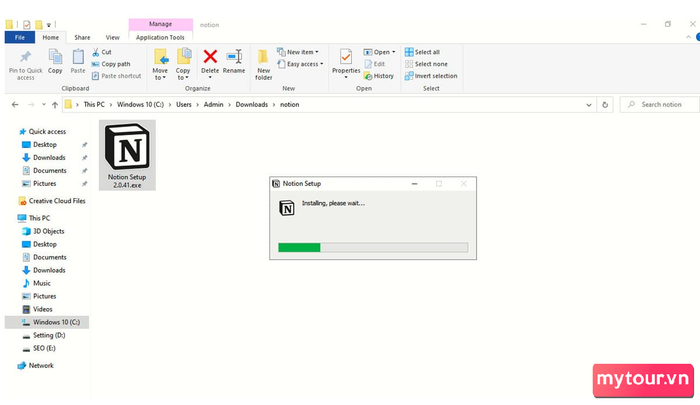Go forward with the right arrow
The width and height of the screenshot is (700, 405).
pos(31,104)
